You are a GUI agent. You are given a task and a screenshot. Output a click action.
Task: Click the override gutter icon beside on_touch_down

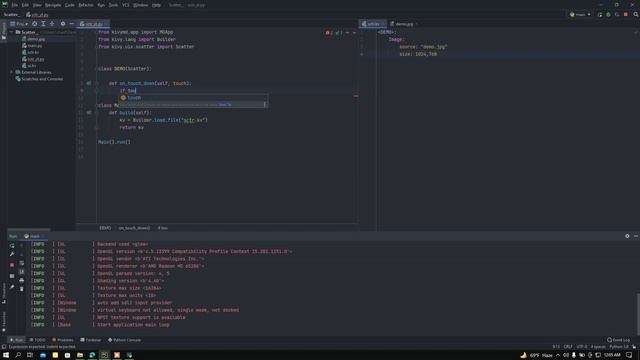(89, 83)
